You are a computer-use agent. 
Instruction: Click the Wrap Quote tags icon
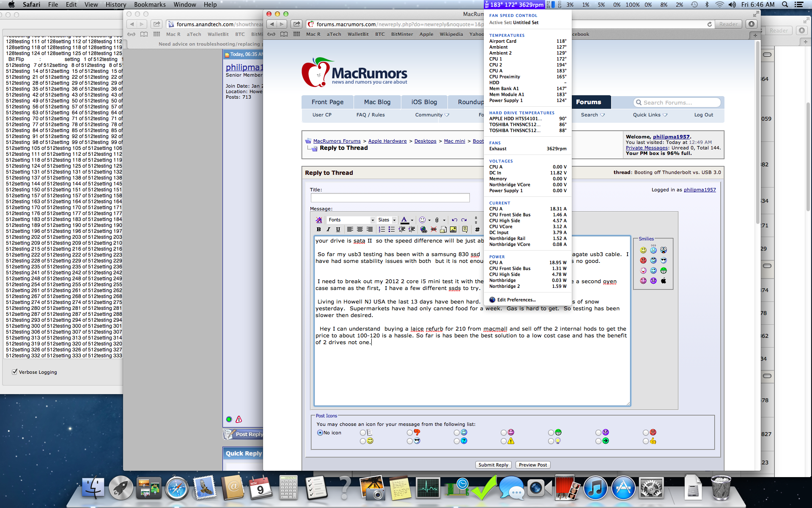click(465, 229)
